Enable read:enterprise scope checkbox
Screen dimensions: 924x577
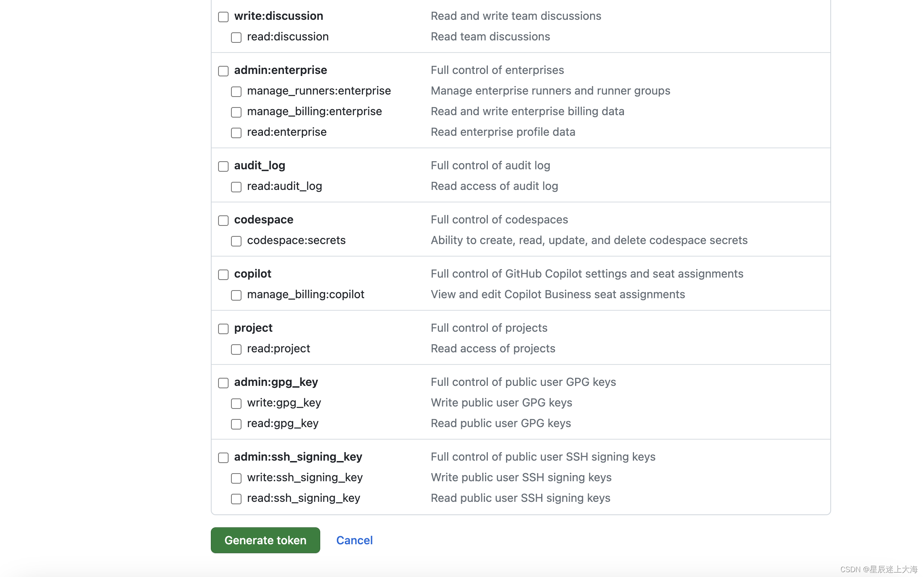pos(236,133)
